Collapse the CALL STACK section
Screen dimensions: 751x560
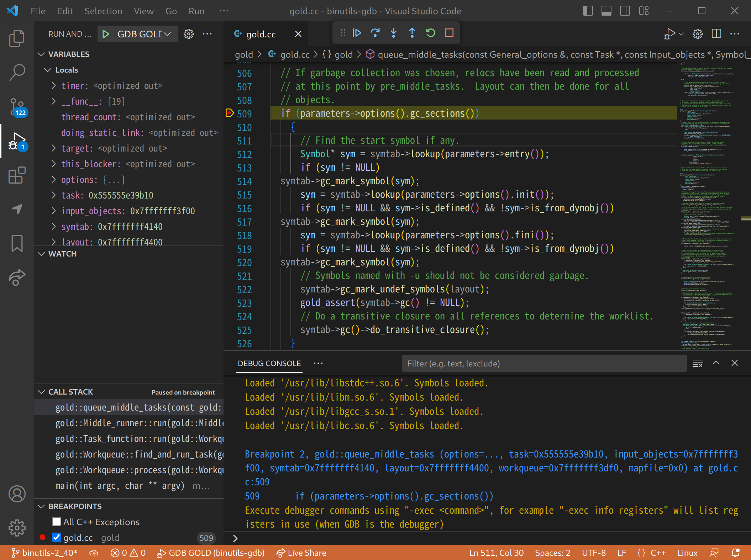(41, 392)
